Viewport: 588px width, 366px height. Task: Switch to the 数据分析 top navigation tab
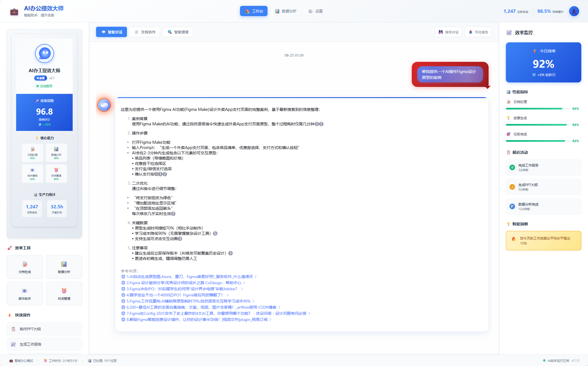coord(286,11)
